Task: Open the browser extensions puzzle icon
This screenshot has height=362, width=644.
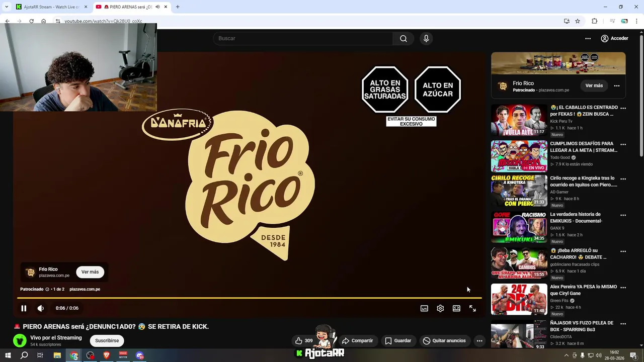Action: (594, 21)
